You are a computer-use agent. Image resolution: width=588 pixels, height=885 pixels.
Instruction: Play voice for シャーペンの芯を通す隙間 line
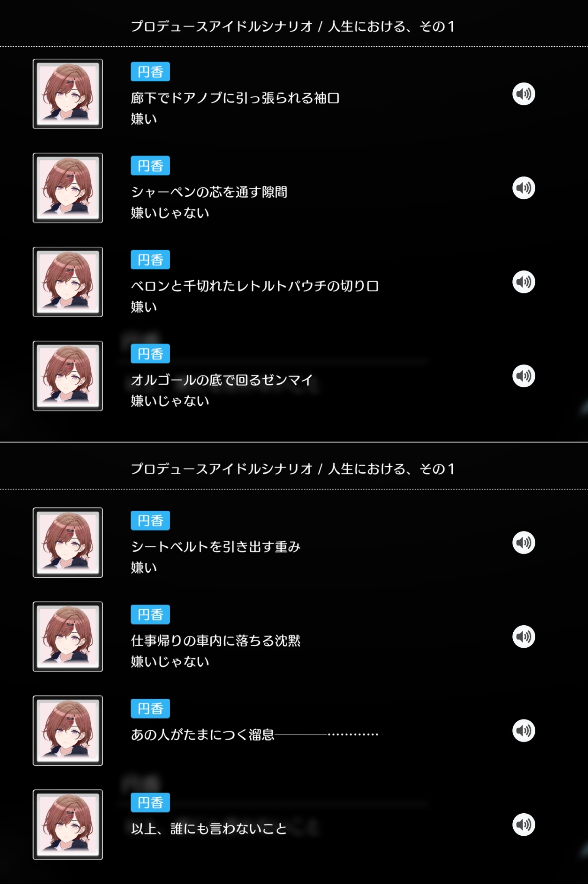[524, 188]
